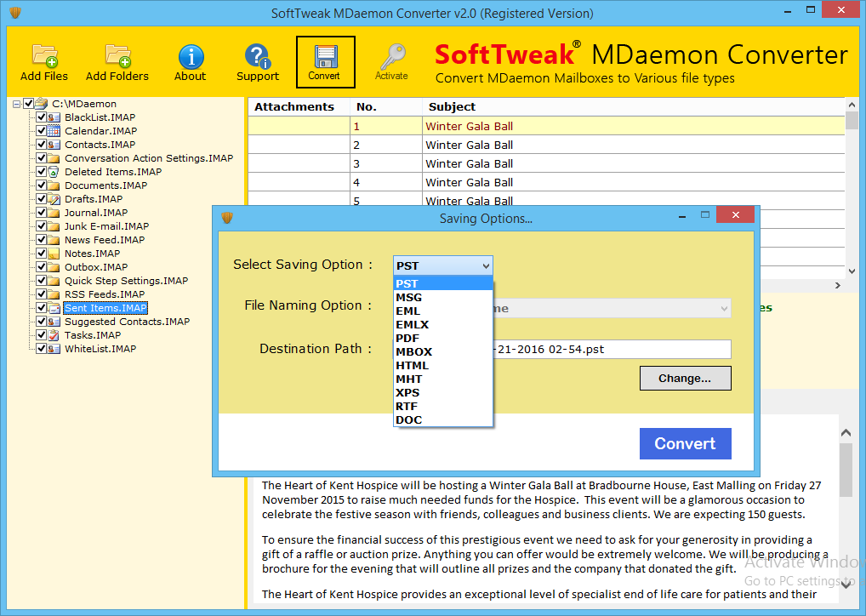
Task: Choose PDF from saving option list
Action: (443, 338)
